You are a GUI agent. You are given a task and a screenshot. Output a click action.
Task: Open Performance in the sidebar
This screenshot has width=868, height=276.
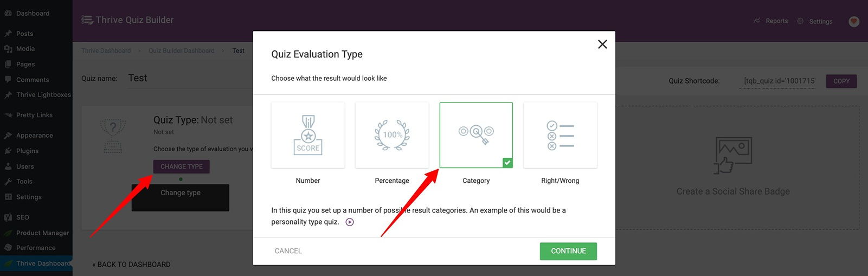[36, 248]
